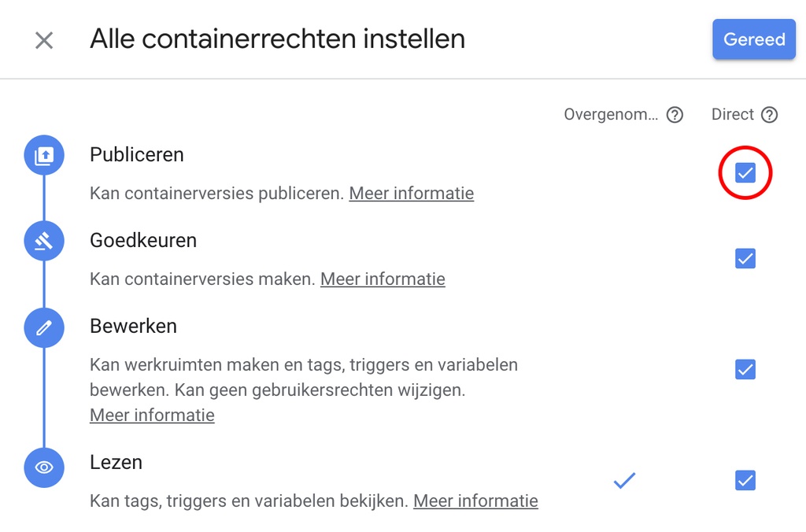
Task: Uncheck the Goedkeuren direct checkbox
Action: coord(745,258)
